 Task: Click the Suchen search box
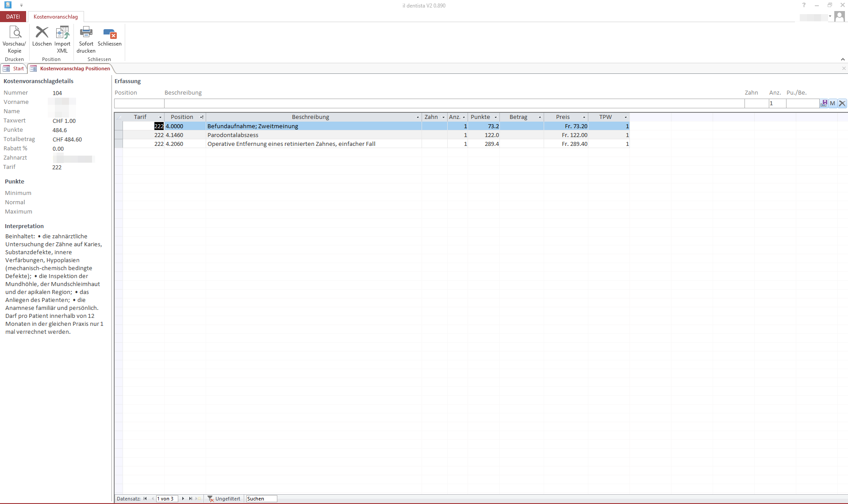coord(261,499)
